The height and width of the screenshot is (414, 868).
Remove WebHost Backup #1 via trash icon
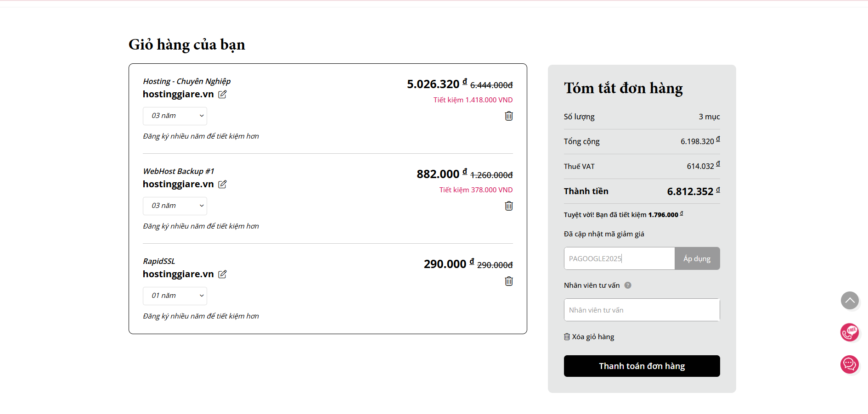click(509, 206)
